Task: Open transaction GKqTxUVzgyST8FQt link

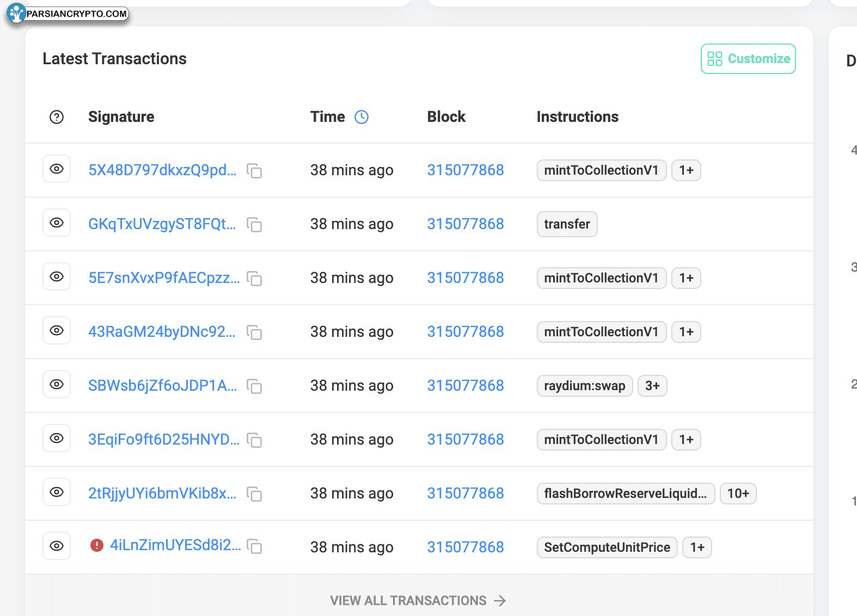Action: tap(162, 224)
